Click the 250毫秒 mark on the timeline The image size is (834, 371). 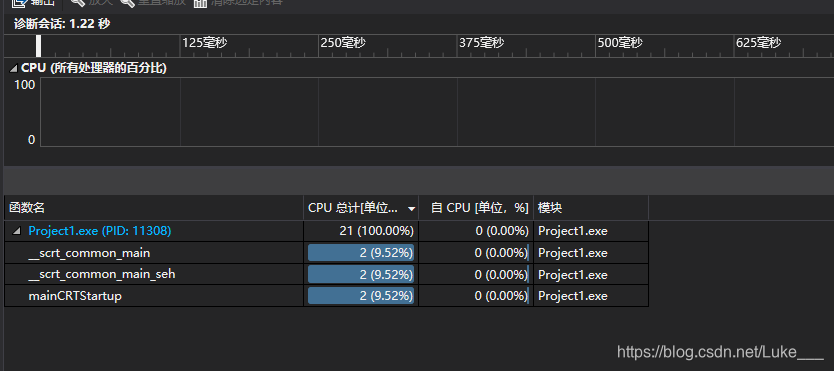point(343,43)
